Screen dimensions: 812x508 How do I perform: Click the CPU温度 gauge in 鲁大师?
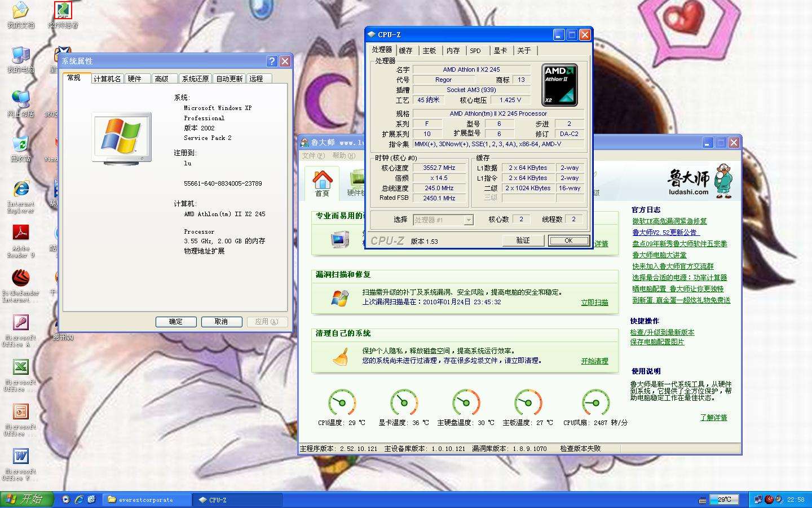pos(342,403)
